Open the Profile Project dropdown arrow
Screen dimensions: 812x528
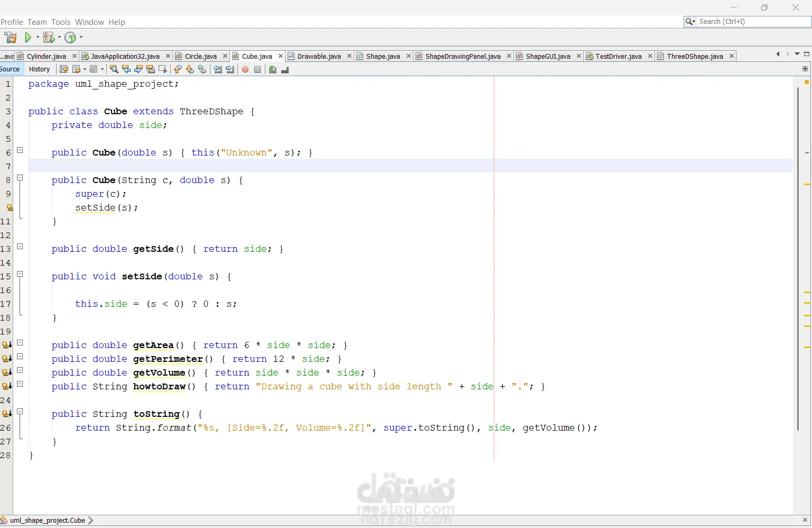click(x=81, y=37)
